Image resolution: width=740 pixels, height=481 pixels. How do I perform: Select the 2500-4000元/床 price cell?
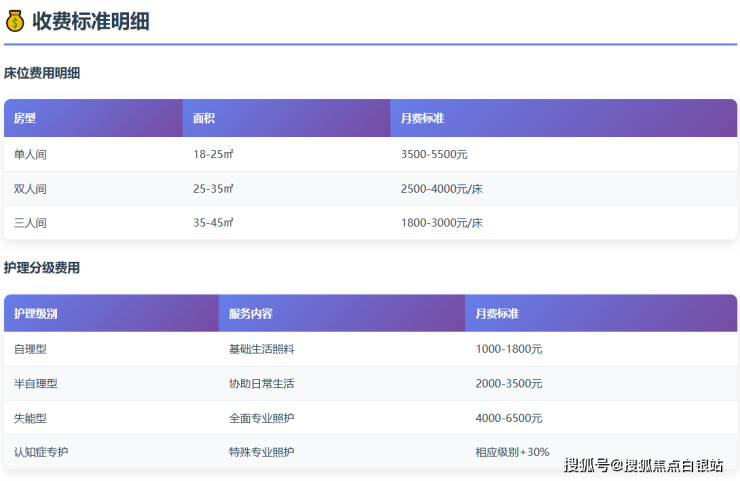(441, 189)
